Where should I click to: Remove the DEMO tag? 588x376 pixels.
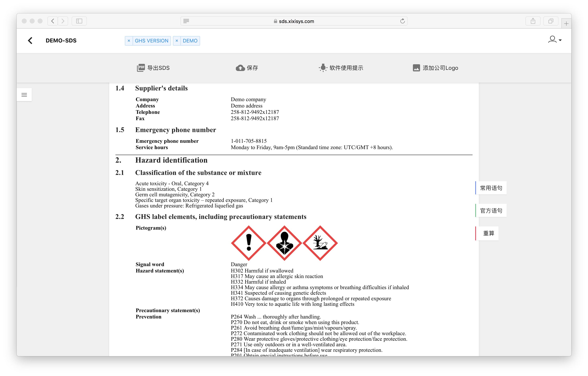pos(177,41)
